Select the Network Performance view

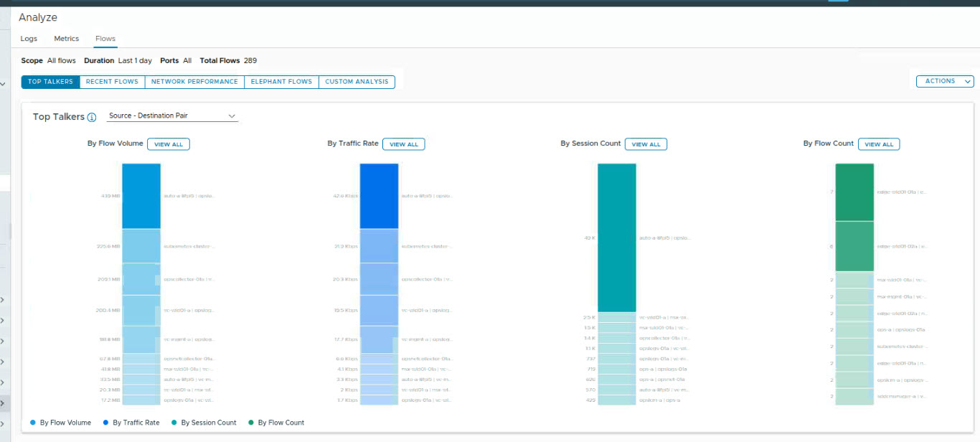(194, 82)
